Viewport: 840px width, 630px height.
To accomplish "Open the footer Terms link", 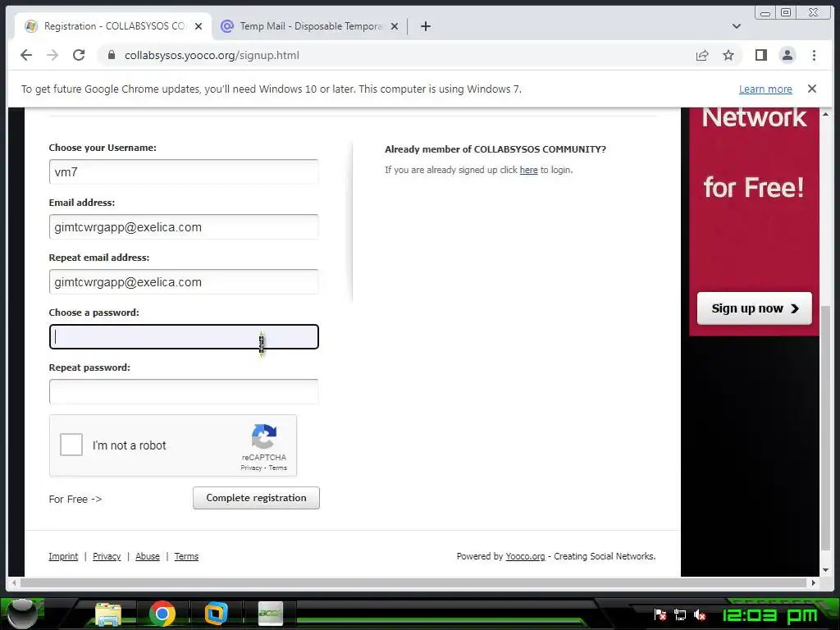I will (186, 557).
